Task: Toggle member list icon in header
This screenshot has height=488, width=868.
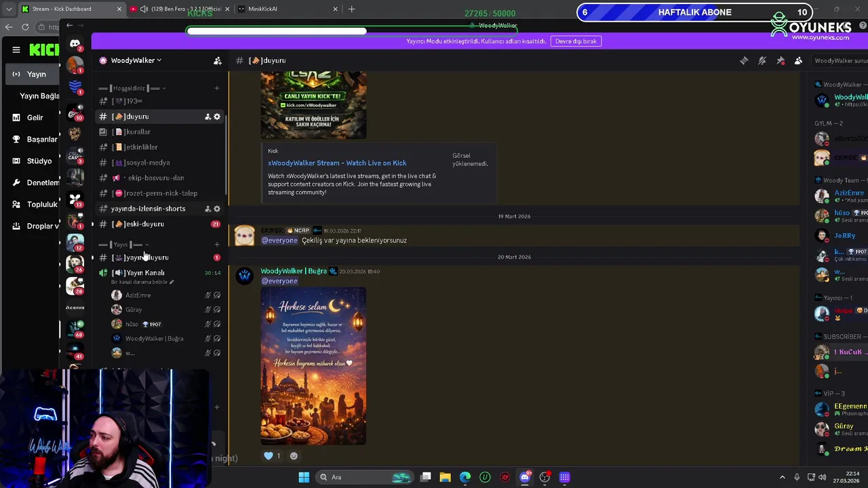Action: point(798,60)
